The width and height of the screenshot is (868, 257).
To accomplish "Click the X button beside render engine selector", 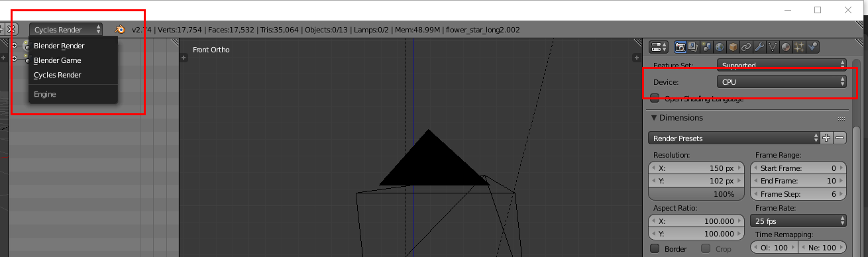I will coord(12,30).
